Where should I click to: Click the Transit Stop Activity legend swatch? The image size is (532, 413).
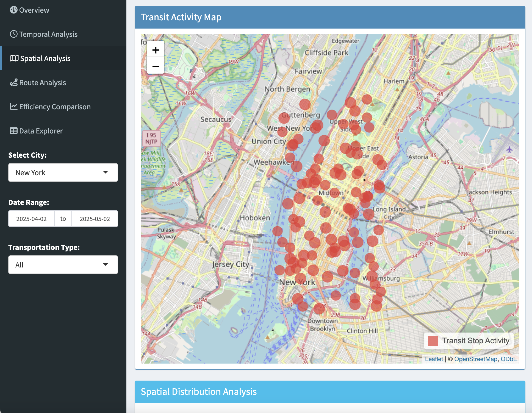433,341
